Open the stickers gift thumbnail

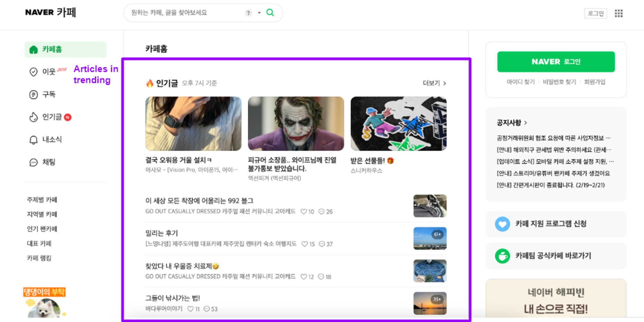(399, 124)
